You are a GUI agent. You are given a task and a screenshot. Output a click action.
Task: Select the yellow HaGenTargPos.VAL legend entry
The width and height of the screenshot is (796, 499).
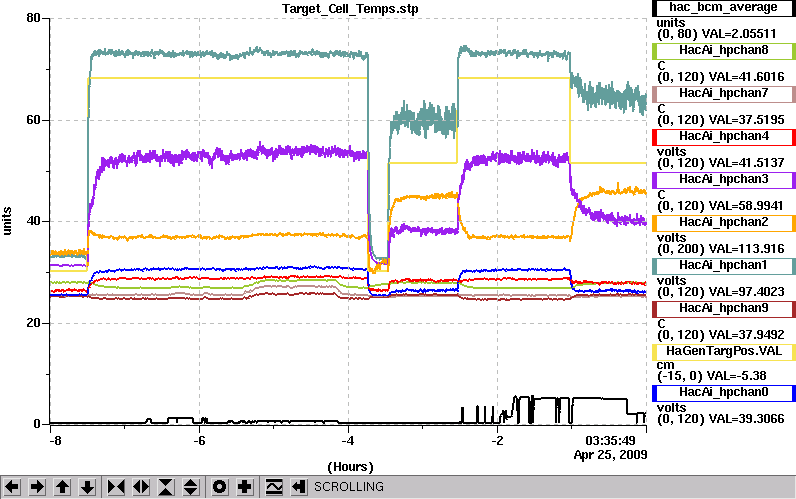click(723, 352)
